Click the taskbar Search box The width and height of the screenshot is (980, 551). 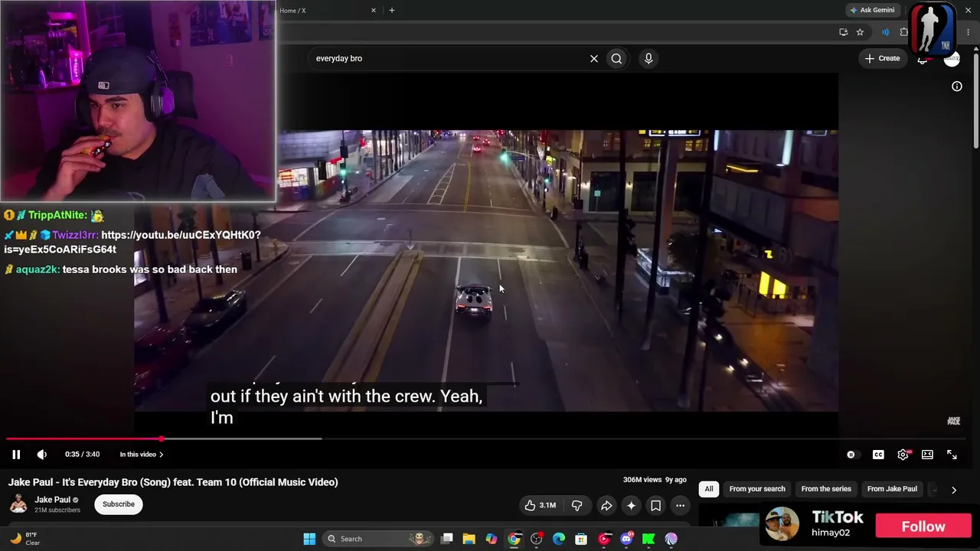[377, 539]
